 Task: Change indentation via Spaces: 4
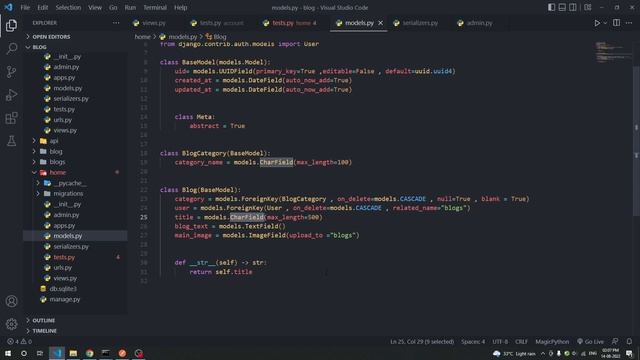[x=473, y=342]
